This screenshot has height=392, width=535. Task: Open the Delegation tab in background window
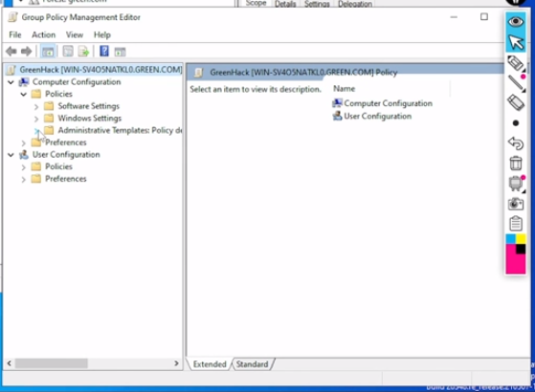355,4
